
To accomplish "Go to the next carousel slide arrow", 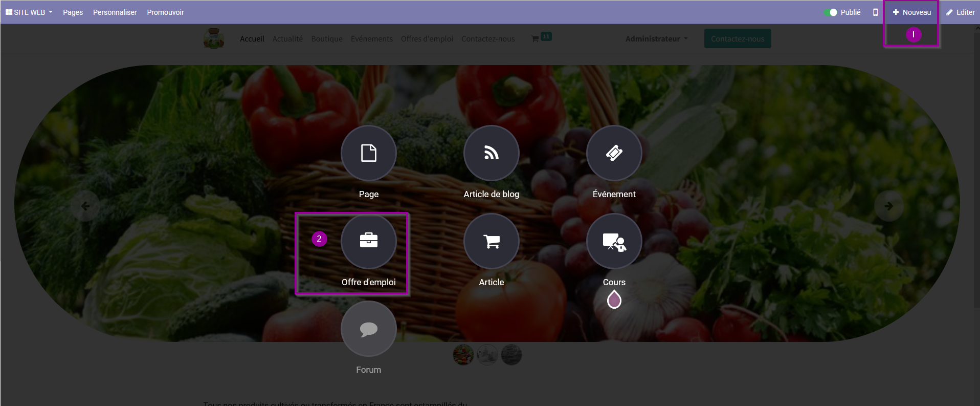I will click(888, 206).
